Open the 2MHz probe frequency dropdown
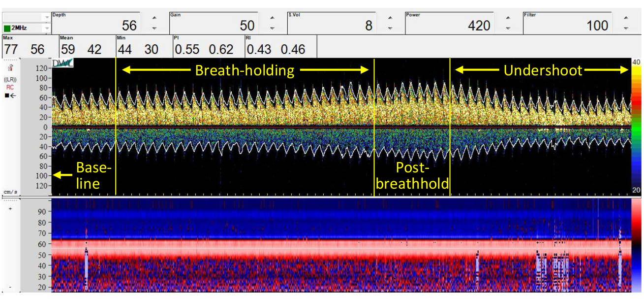Viewport: 644px width, 299px height. coord(26,28)
